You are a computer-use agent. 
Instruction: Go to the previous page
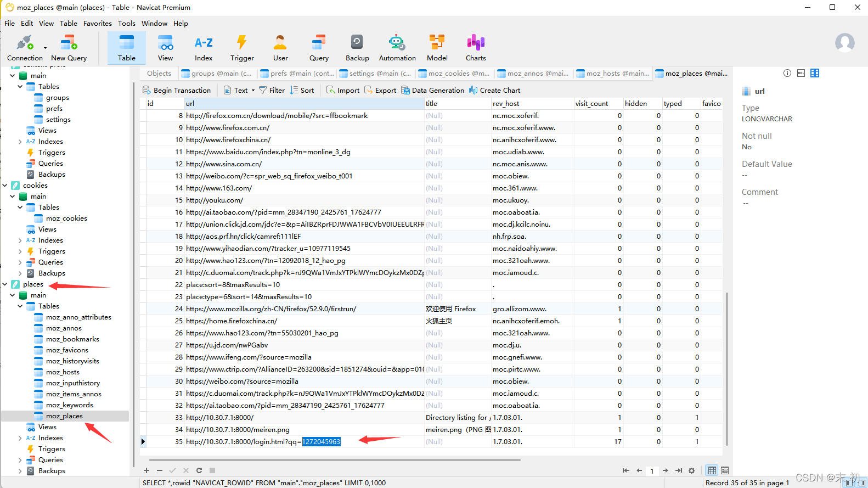(x=639, y=470)
